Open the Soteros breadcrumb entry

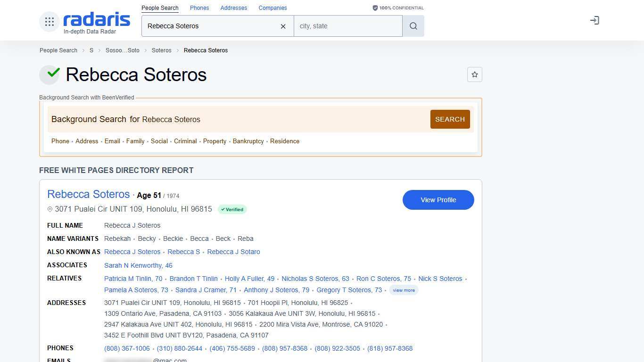[x=161, y=50]
